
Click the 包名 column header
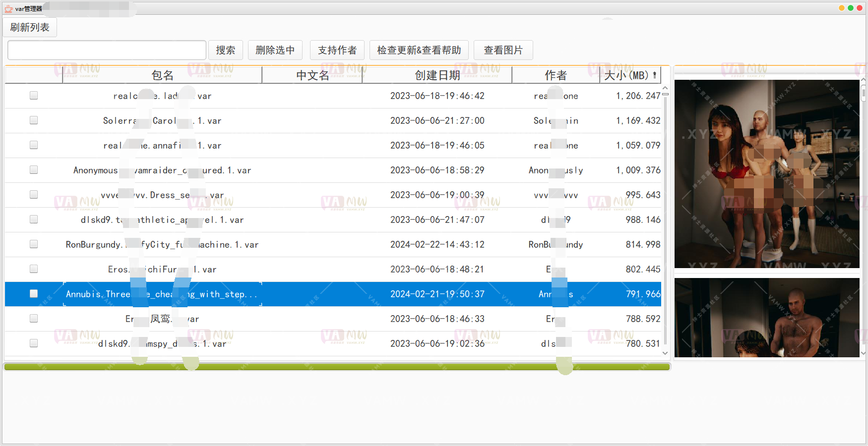click(163, 75)
